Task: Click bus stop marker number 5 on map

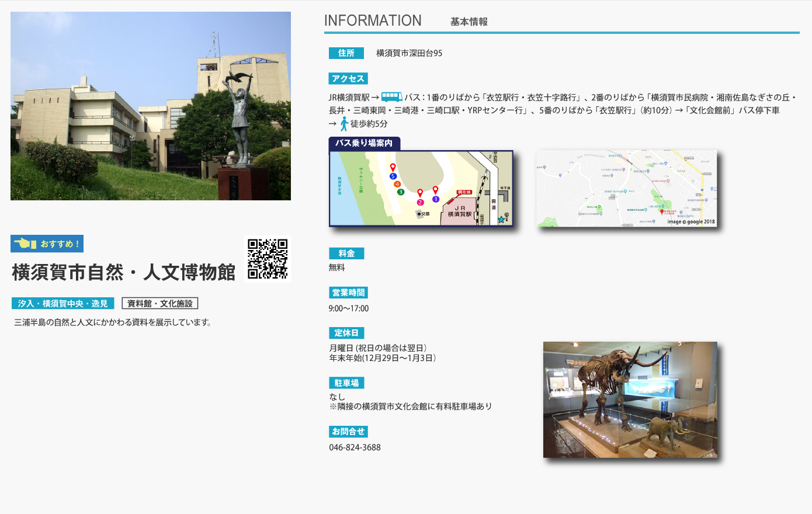Action: click(393, 176)
